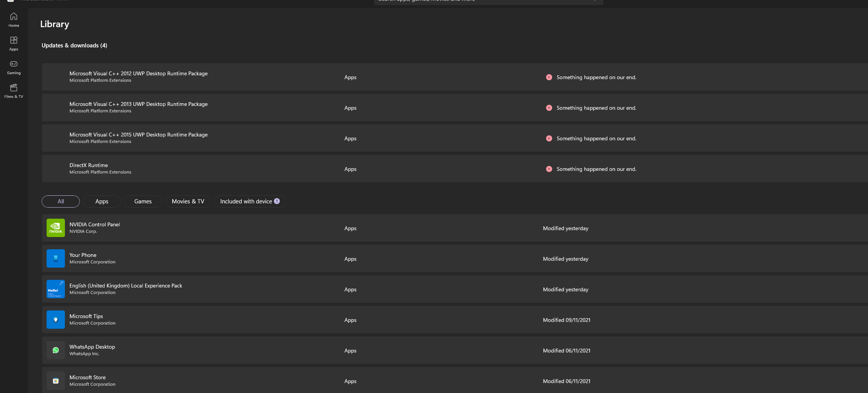
Task: Open the Apps section in sidebar
Action: point(14,44)
